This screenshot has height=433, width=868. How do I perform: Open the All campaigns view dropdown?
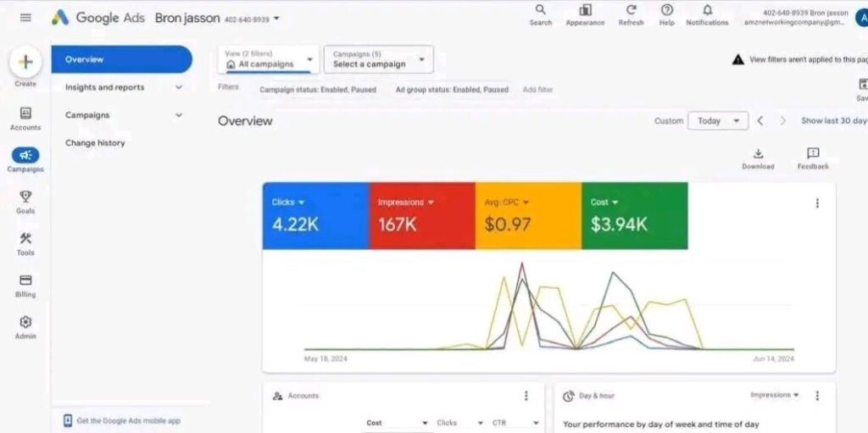click(x=268, y=59)
